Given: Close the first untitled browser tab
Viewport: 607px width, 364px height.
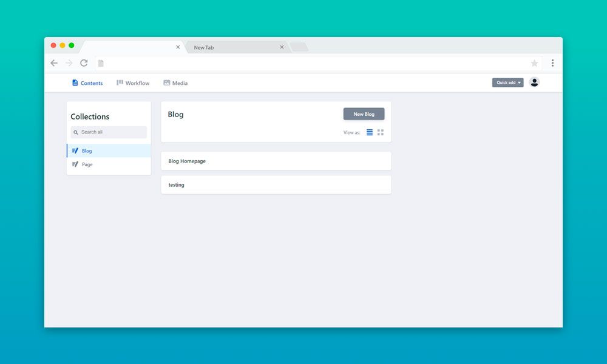Looking at the screenshot, I should 178,47.
